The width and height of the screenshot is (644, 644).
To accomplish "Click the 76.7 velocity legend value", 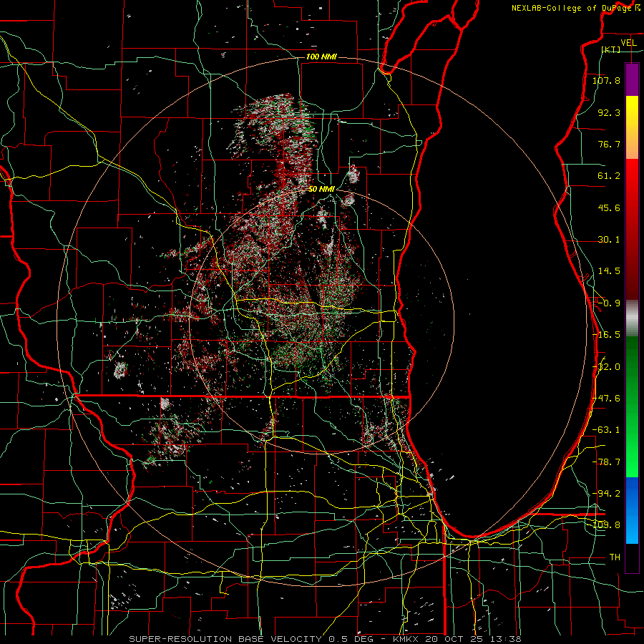I will click(609, 144).
